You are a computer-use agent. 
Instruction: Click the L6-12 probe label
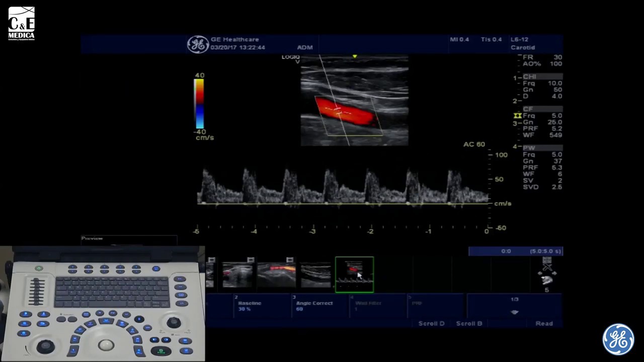click(x=519, y=39)
